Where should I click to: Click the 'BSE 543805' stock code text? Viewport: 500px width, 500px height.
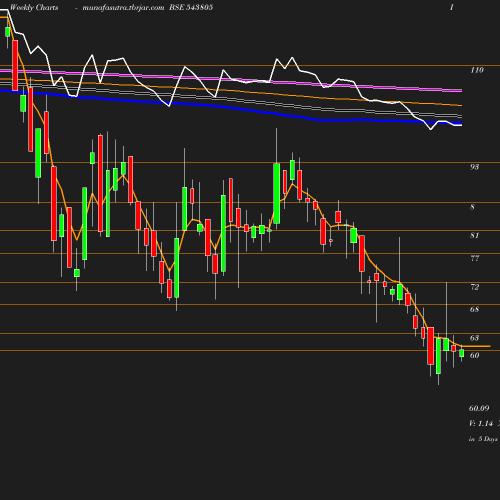191,8
